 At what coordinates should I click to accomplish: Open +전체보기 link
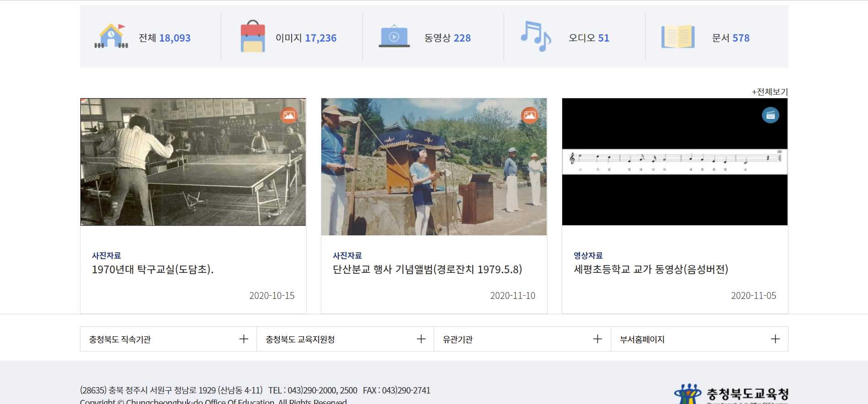770,92
